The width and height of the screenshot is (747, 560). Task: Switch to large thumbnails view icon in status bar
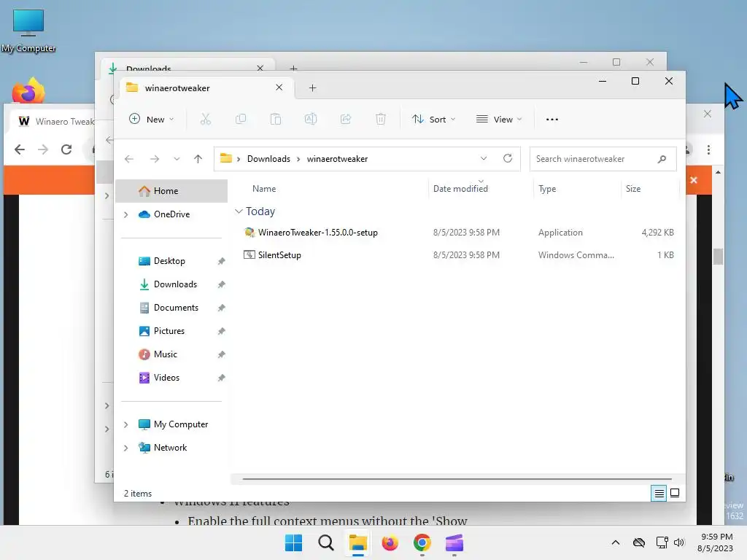pyautogui.click(x=675, y=493)
